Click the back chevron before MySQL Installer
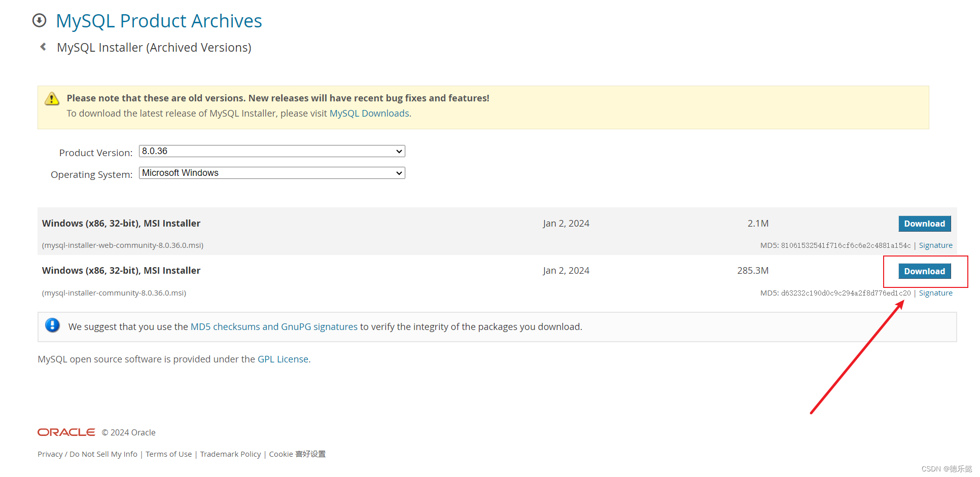Image resolution: width=980 pixels, height=477 pixels. click(x=43, y=47)
